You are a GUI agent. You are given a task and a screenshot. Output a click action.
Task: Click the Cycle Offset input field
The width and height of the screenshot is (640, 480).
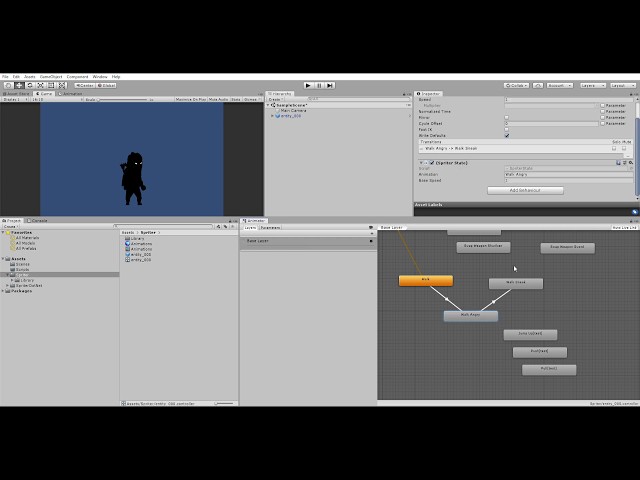[551, 123]
